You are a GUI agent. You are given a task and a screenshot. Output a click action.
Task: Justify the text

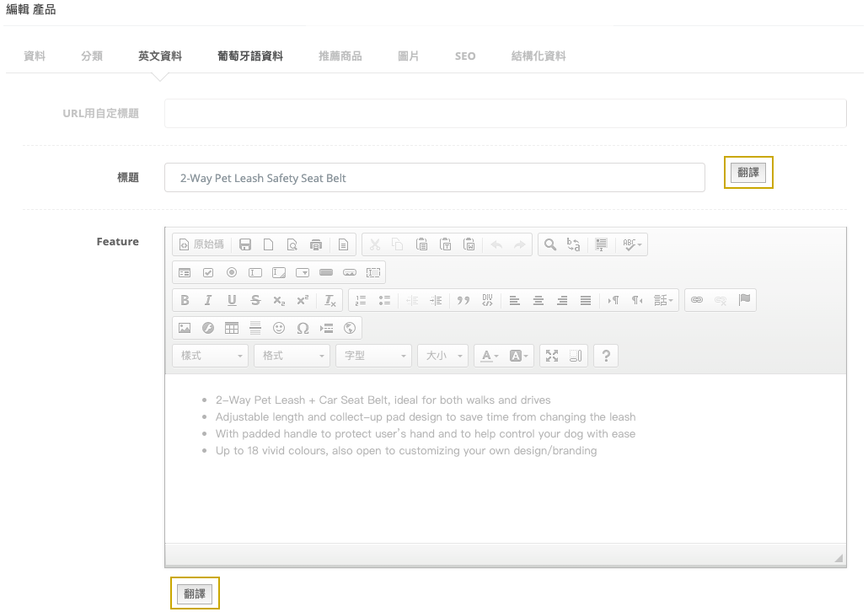586,300
